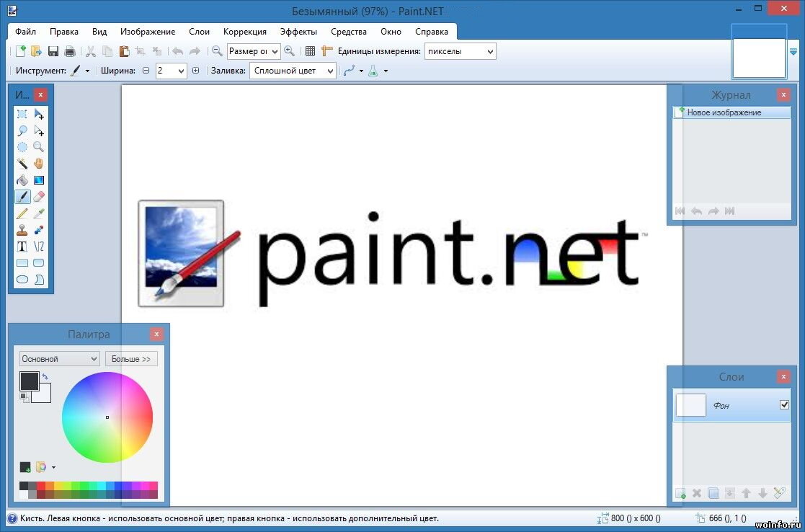The height and width of the screenshot is (532, 805).
Task: Open the Эффекты menu
Action: coord(299,32)
